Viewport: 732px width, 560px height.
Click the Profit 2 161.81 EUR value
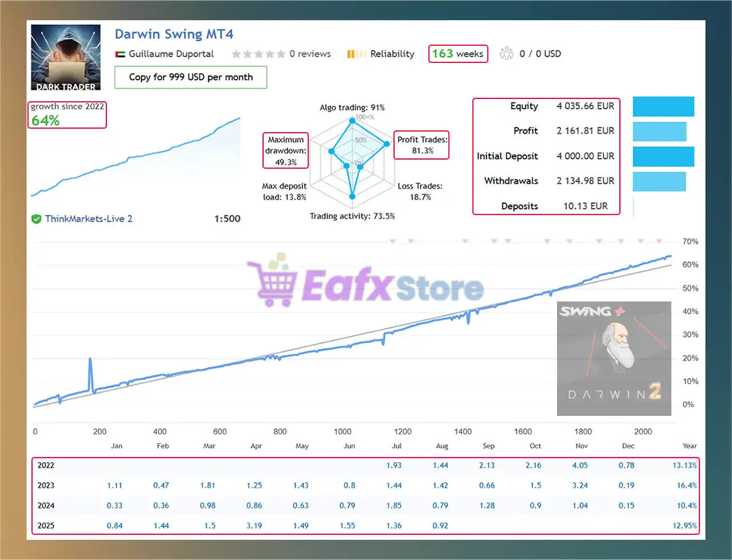pos(586,131)
